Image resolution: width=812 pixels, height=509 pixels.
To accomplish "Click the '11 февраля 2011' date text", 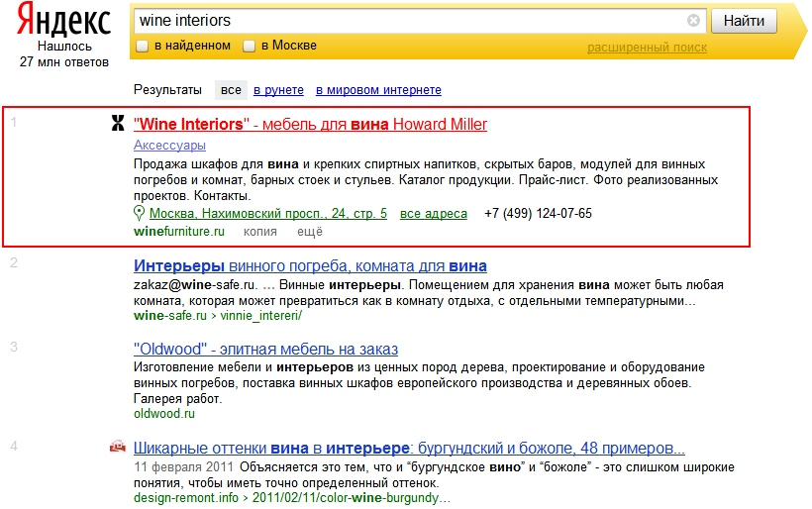I will [x=183, y=467].
